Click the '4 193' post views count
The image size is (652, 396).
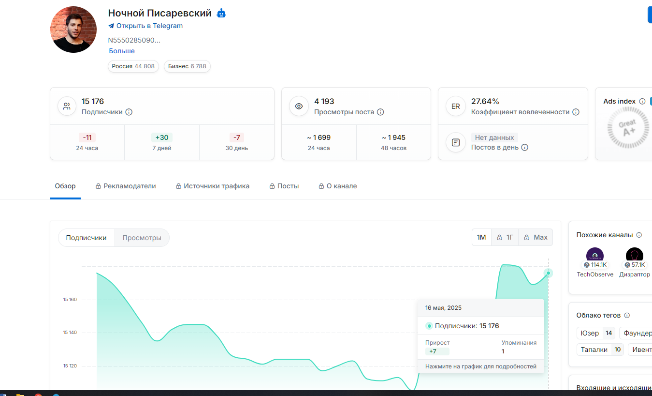tap(324, 101)
